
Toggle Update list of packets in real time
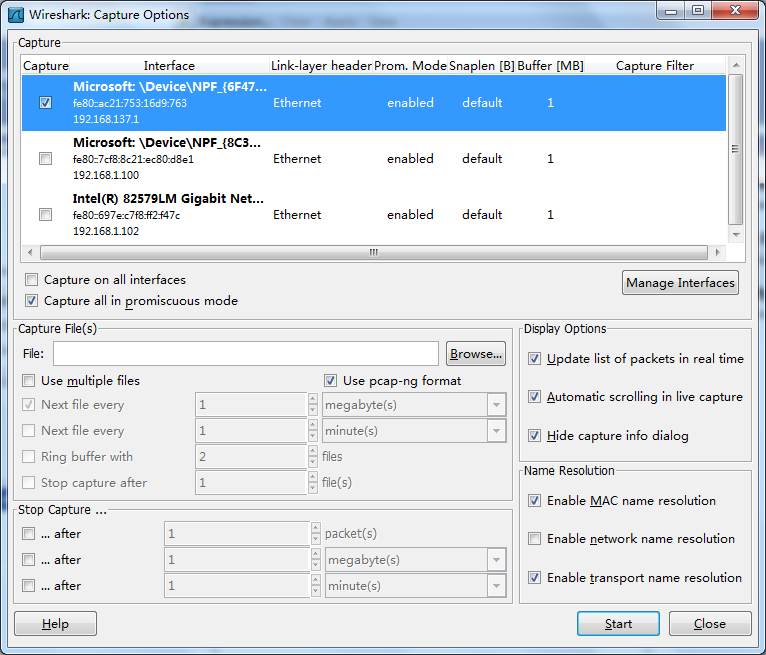[534, 359]
